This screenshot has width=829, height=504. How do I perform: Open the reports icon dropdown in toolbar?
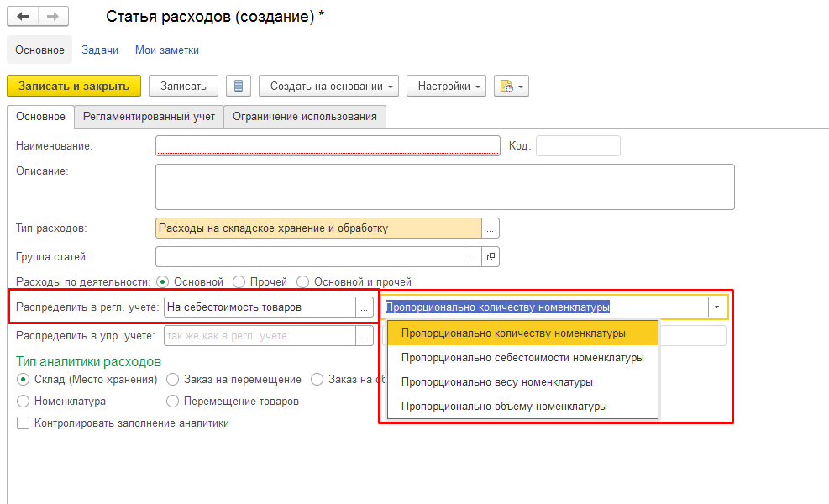point(511,86)
